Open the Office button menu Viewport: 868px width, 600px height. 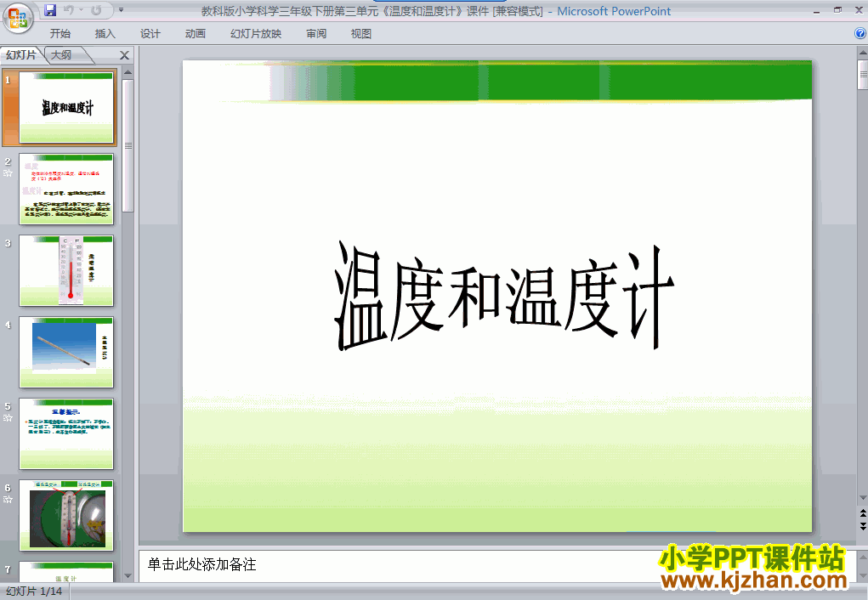coord(18,18)
